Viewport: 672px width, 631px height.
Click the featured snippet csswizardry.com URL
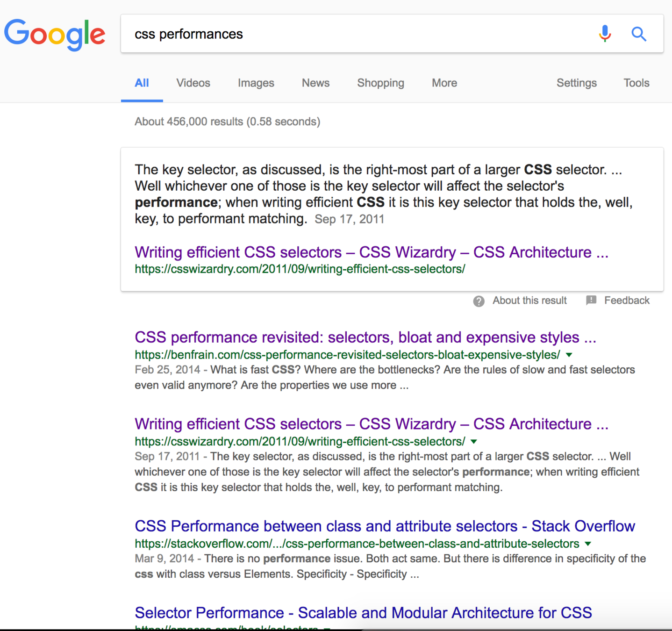point(300,269)
